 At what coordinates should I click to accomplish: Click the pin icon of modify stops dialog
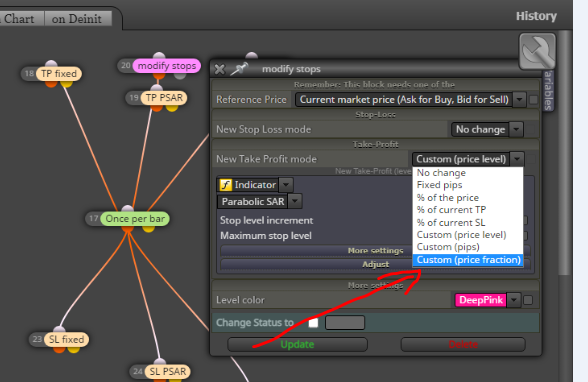pos(239,69)
